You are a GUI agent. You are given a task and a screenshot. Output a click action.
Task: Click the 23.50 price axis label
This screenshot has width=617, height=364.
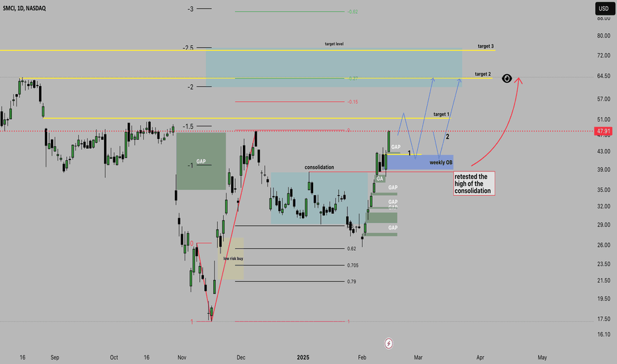coord(604,264)
